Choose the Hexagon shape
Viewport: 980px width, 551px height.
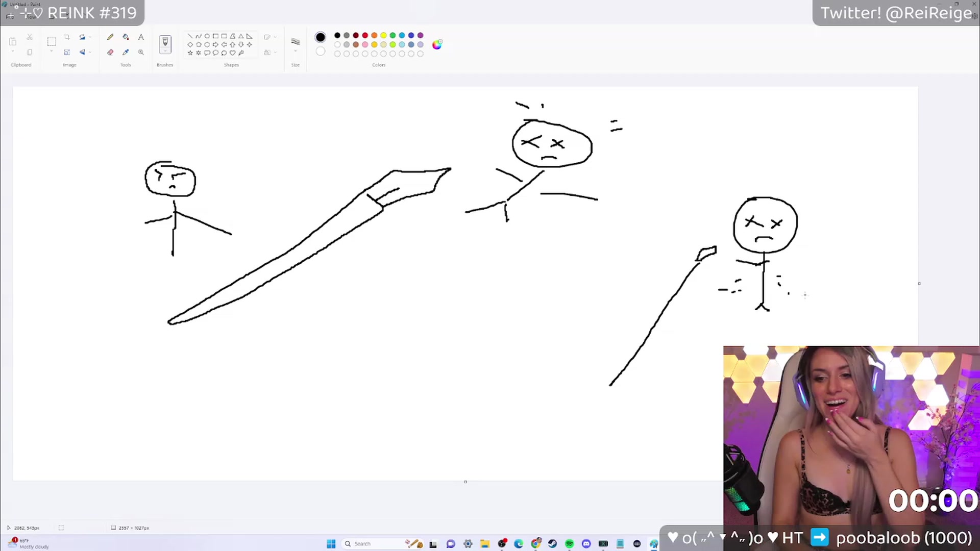tap(207, 44)
